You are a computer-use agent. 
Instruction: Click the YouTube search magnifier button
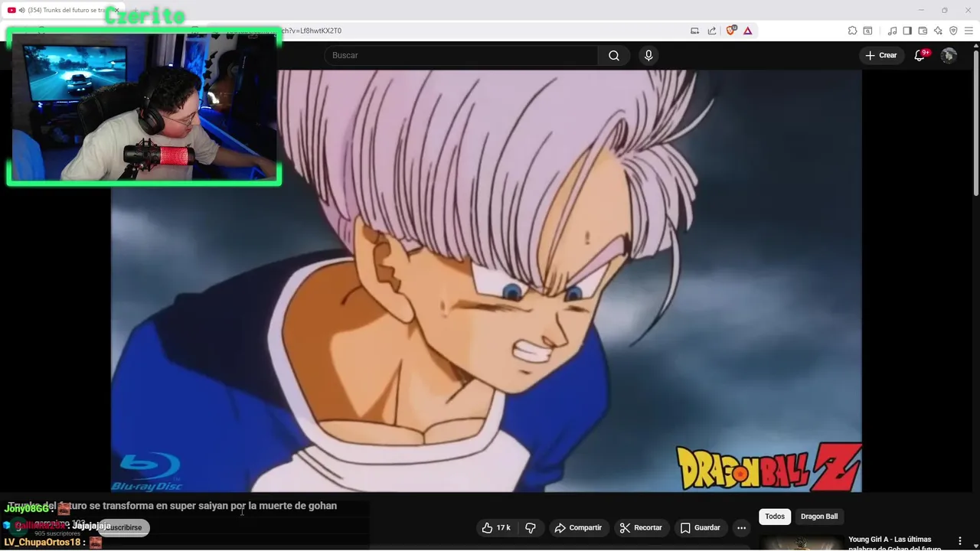[x=614, y=55]
